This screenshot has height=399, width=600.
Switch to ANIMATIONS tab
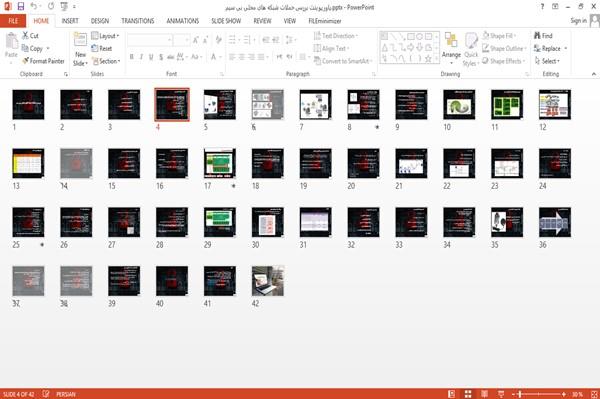point(183,21)
